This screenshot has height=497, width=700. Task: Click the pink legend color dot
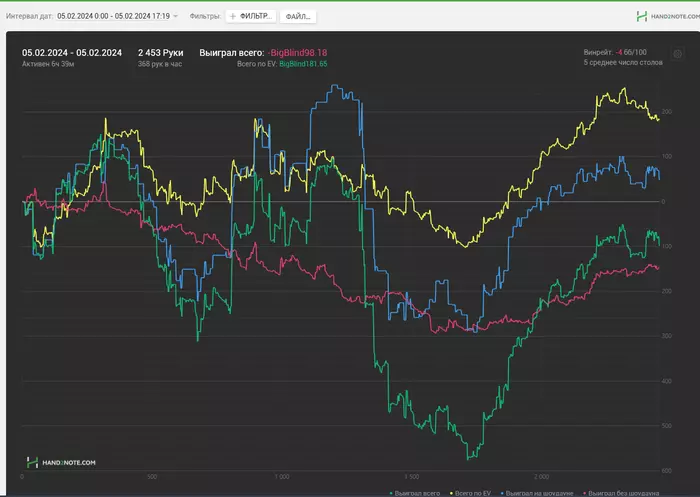click(585, 494)
